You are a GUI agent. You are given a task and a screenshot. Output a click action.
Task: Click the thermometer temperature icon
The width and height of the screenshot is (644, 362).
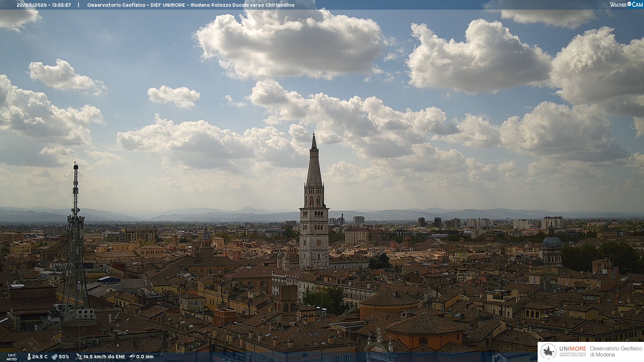tap(29, 357)
